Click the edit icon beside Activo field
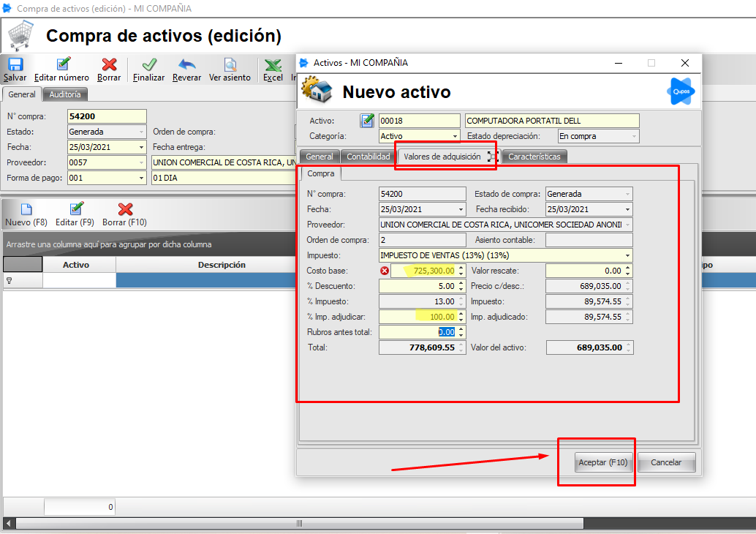This screenshot has width=756, height=534. [367, 121]
